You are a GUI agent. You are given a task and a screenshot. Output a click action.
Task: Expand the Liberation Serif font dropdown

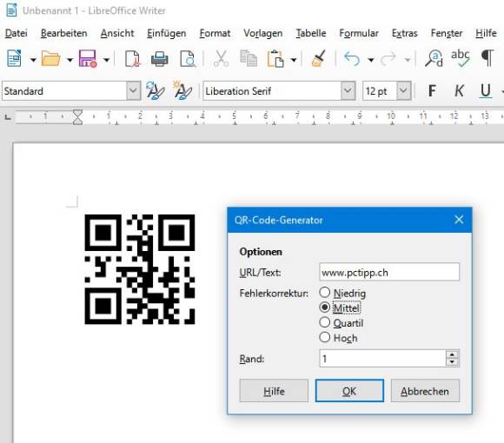pyautogui.click(x=348, y=90)
